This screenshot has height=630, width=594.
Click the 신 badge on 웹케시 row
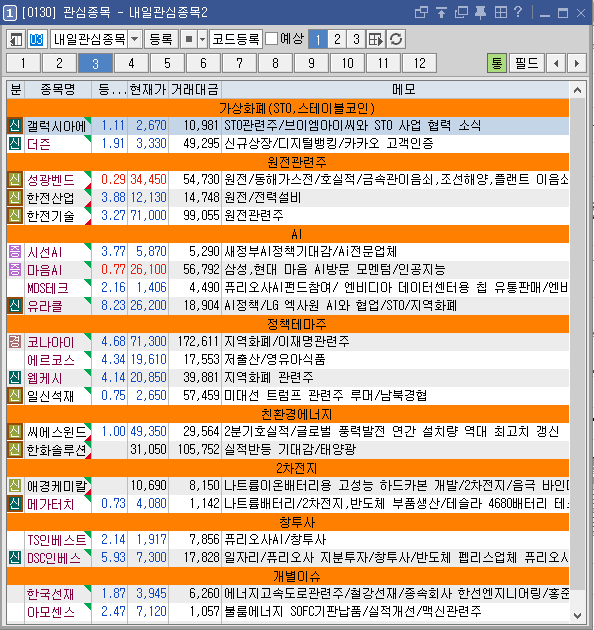[15, 378]
